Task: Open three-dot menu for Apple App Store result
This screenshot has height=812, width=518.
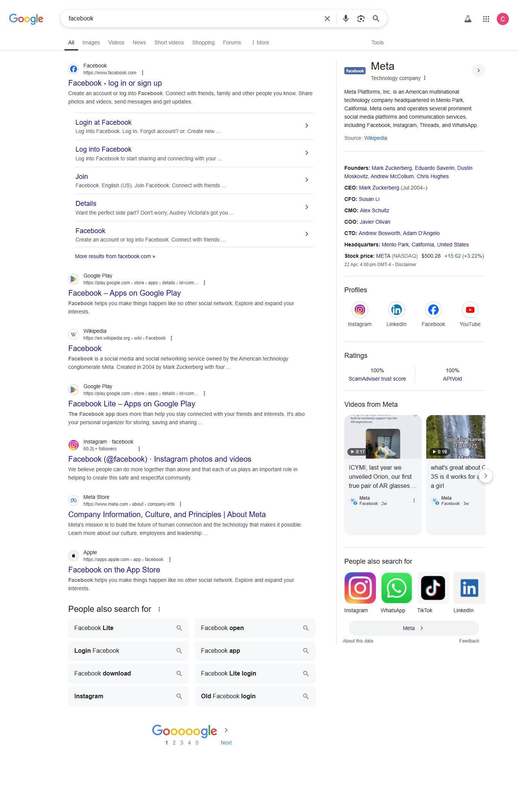Action: (x=170, y=560)
